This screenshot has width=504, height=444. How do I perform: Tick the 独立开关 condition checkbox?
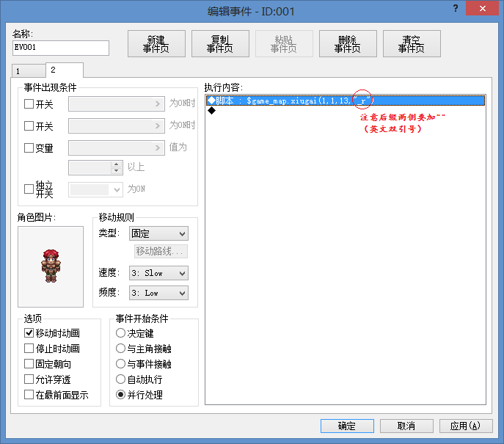pyautogui.click(x=29, y=189)
